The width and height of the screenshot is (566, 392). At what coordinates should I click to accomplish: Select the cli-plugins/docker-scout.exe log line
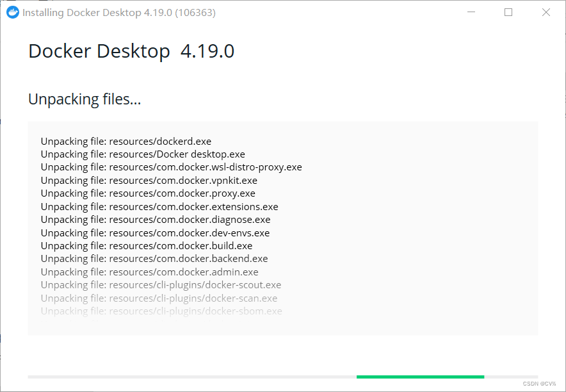pos(161,285)
